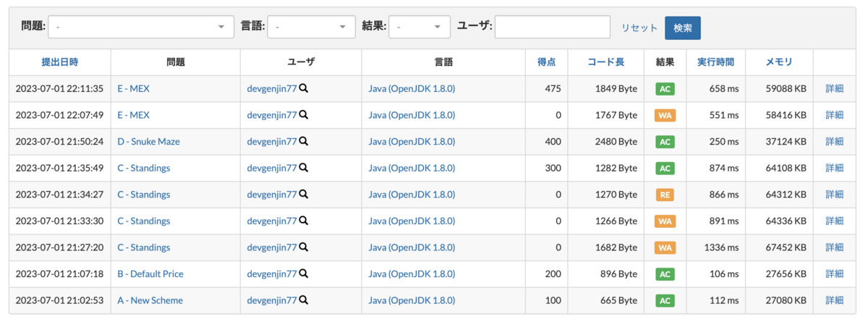Screen dimensions: 868x327
Task: Open the 結果 filter dropdown
Action: [420, 27]
